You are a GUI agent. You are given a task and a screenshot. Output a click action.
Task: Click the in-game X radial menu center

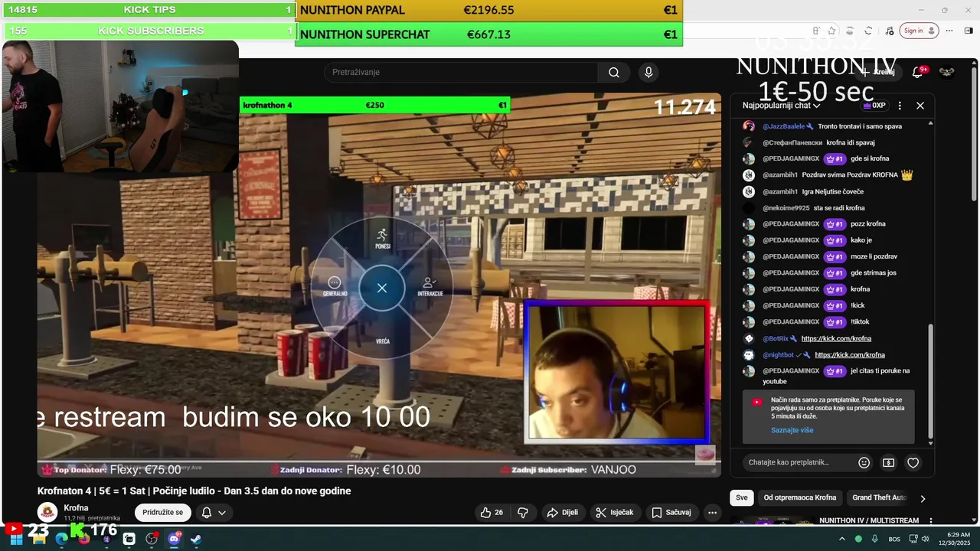tap(382, 288)
